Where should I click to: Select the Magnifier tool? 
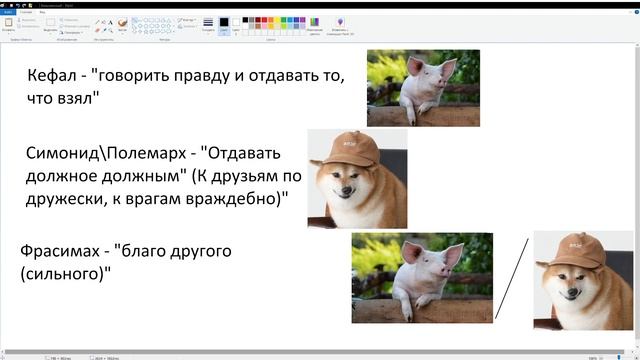click(110, 30)
